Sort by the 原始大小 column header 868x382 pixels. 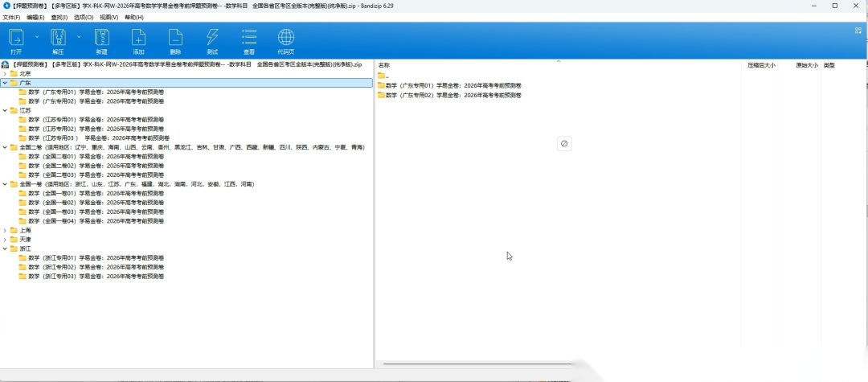click(806, 65)
